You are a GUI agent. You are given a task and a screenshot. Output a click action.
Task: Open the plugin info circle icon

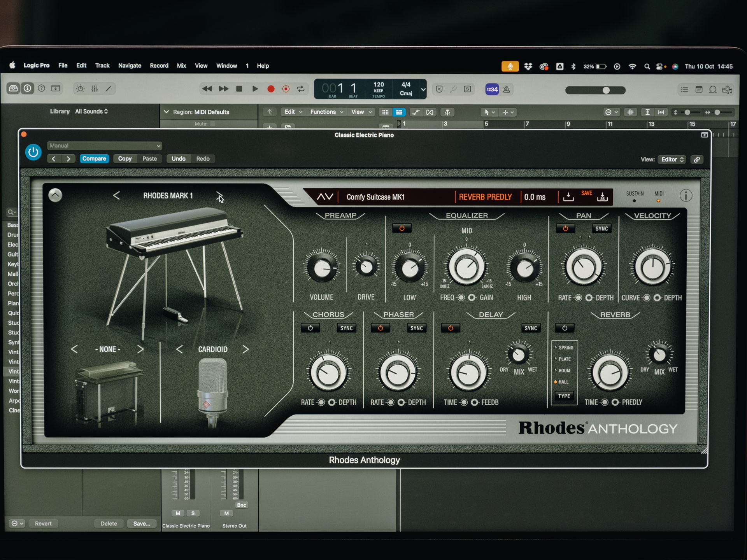[x=686, y=195]
